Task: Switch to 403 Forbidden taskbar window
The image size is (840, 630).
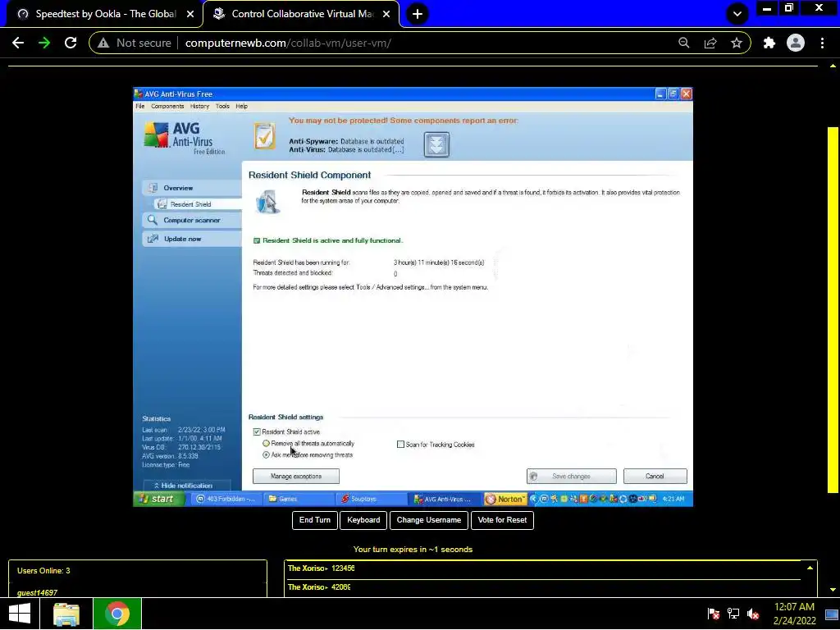Action: 227,499
